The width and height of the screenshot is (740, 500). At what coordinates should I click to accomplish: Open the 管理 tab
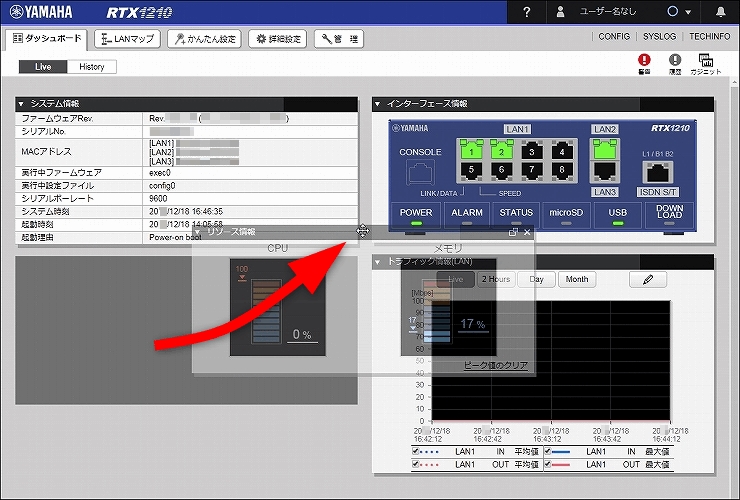339,39
